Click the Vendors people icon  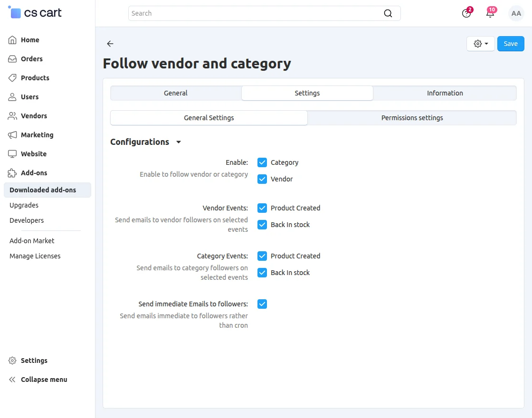pyautogui.click(x=12, y=116)
